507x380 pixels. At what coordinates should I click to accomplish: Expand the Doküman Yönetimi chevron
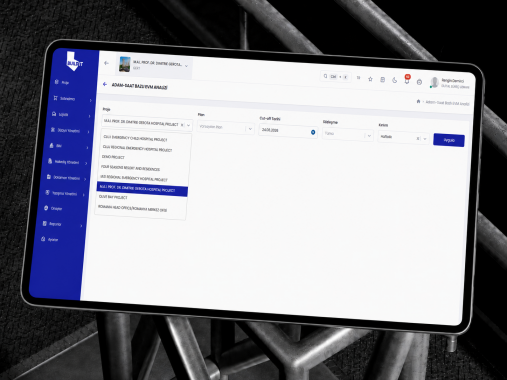pyautogui.click(x=85, y=179)
